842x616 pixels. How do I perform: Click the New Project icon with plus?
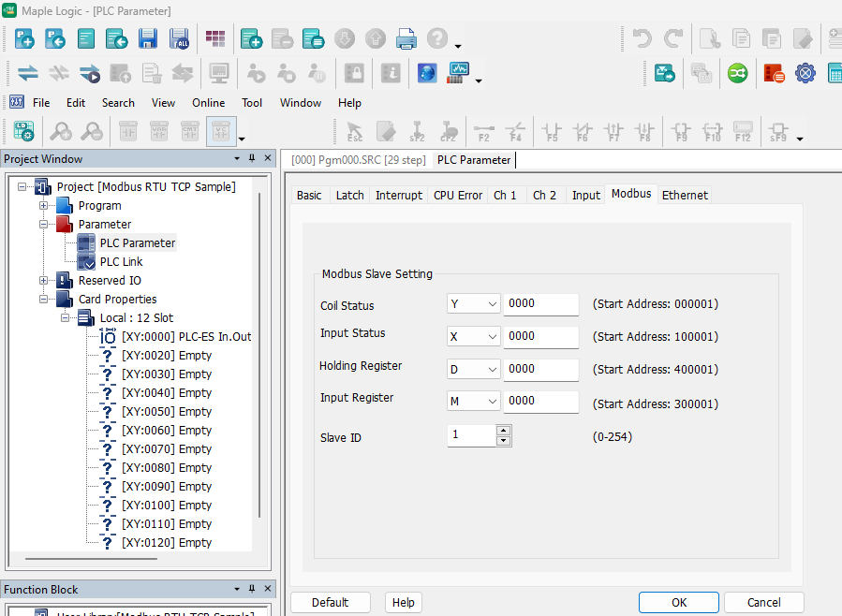point(24,38)
